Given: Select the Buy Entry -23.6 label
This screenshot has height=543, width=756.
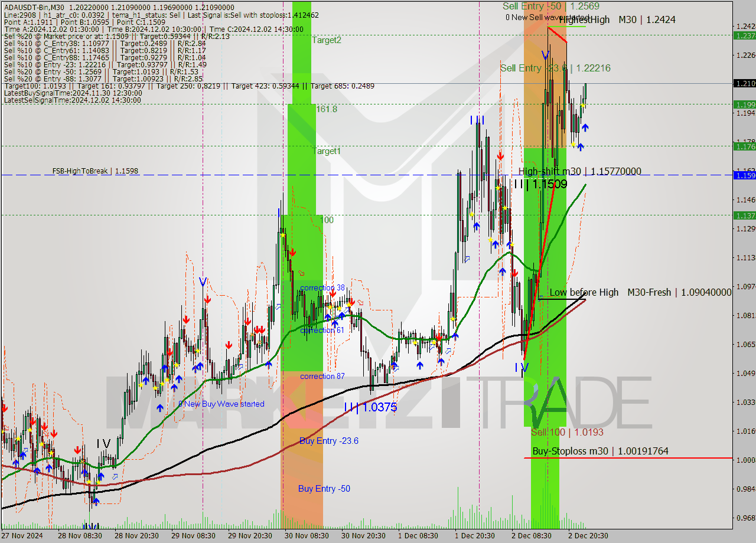Looking at the screenshot, I should pyautogui.click(x=329, y=441).
